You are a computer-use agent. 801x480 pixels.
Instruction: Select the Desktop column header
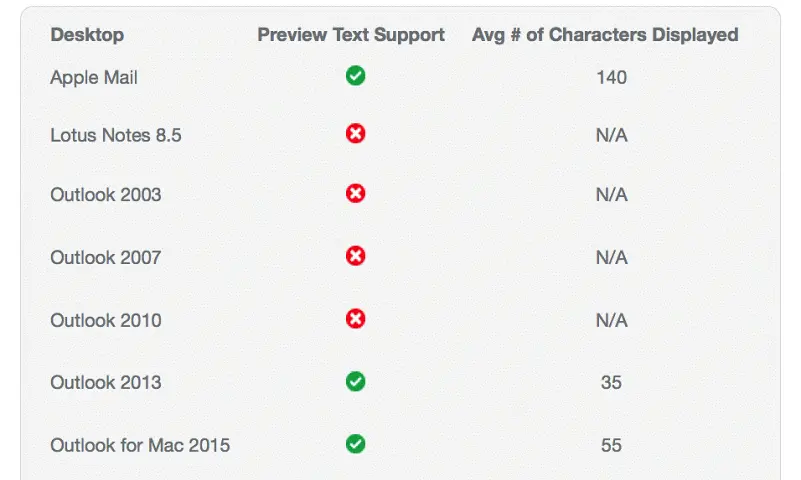click(87, 35)
